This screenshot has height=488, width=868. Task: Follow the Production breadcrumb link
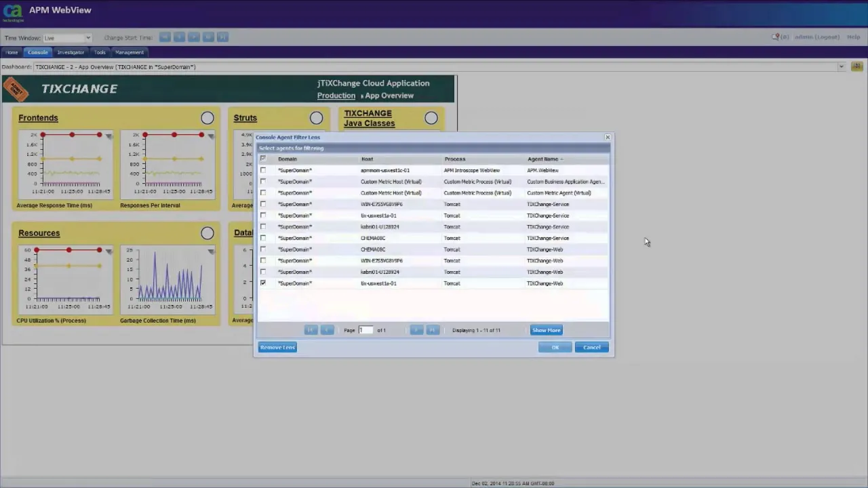pos(336,96)
